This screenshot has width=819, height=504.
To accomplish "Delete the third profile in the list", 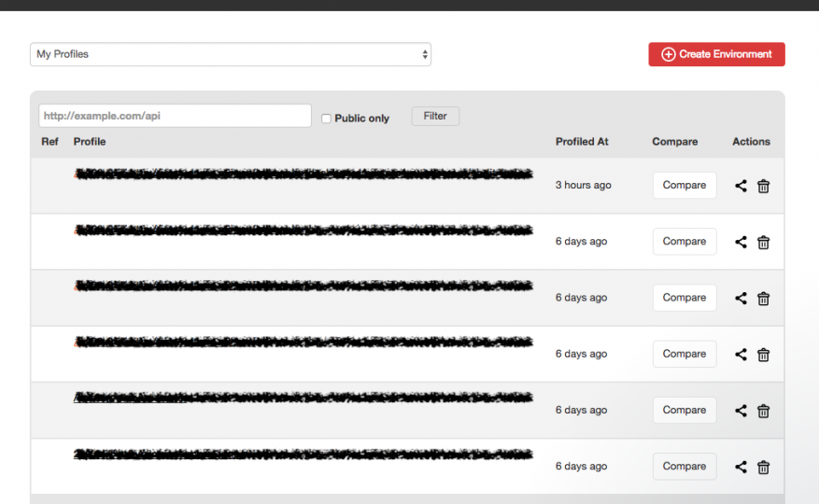I will tap(763, 299).
